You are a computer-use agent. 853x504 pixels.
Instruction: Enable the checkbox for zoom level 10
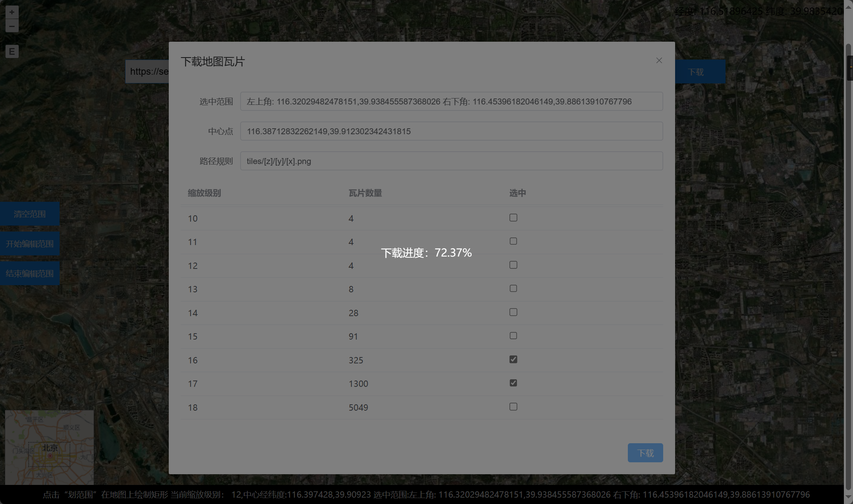point(513,218)
